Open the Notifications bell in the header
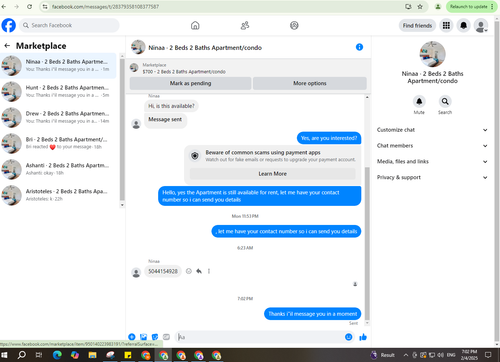This screenshot has height=362, width=500. point(464,25)
